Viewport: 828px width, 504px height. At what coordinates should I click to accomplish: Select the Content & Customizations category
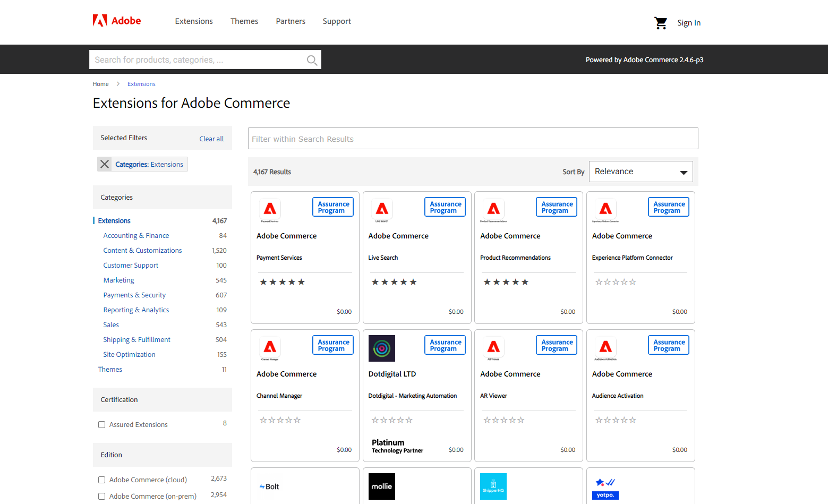click(x=142, y=250)
